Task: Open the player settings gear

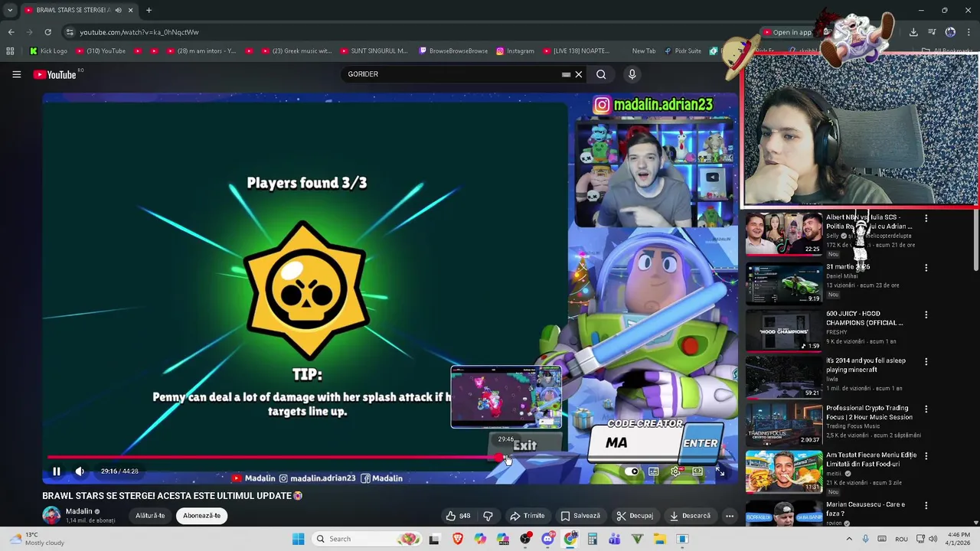Action: tap(675, 471)
